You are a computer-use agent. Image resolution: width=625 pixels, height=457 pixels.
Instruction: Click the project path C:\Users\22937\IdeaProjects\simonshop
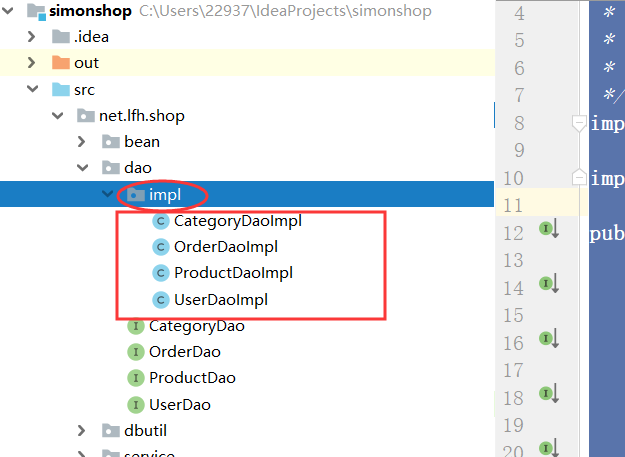tap(285, 11)
